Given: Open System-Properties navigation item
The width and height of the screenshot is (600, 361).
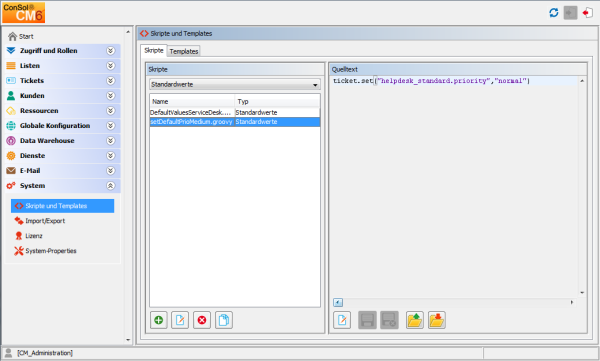Looking at the screenshot, I should coord(51,251).
